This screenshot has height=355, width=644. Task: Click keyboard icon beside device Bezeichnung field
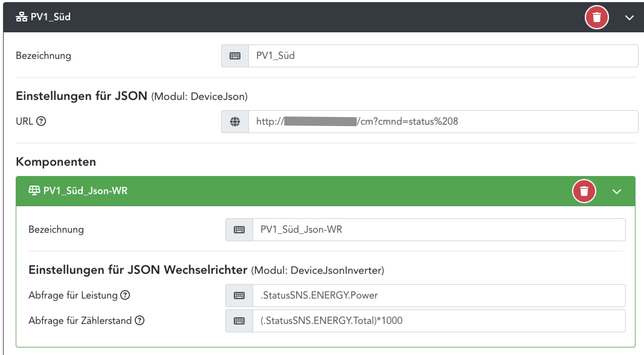(x=235, y=56)
